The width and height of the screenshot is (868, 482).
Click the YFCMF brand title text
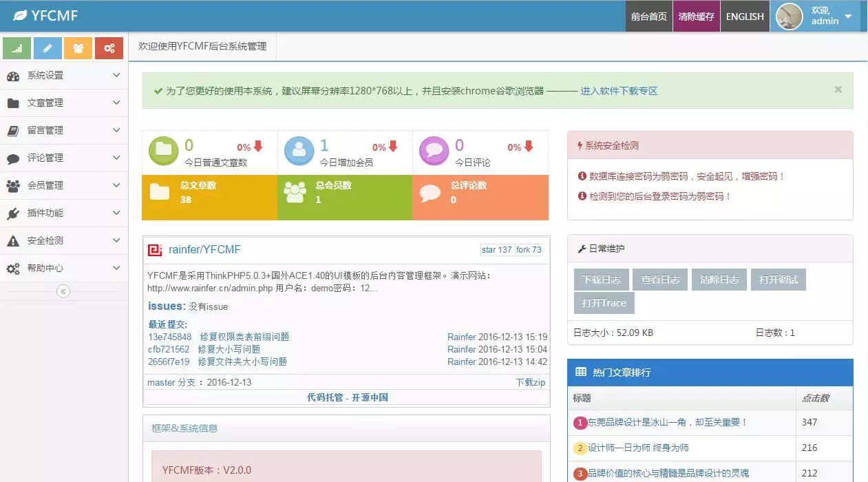click(x=54, y=16)
